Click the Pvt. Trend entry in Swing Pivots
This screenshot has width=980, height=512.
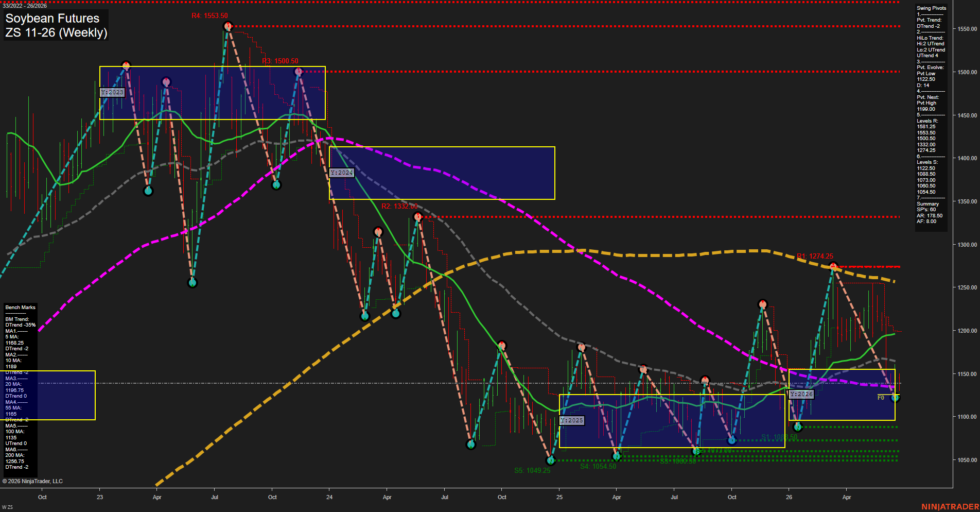[x=929, y=23]
